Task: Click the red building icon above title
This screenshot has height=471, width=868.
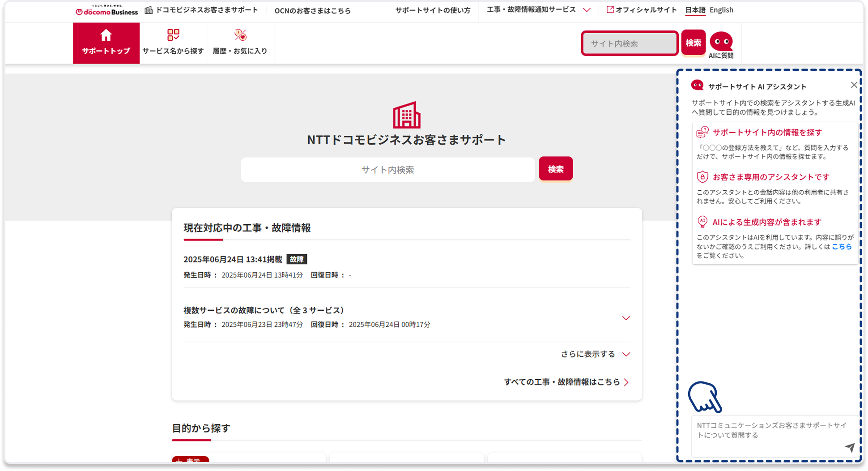Action: tap(406, 115)
